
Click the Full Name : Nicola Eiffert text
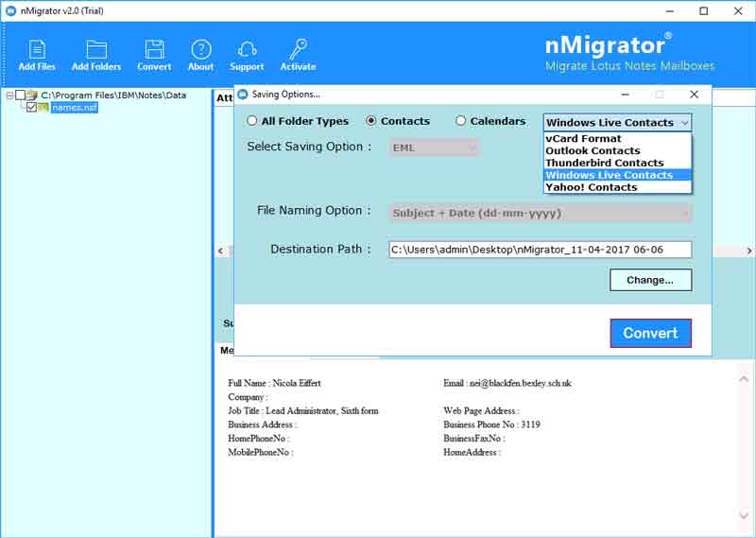pyautogui.click(x=274, y=383)
